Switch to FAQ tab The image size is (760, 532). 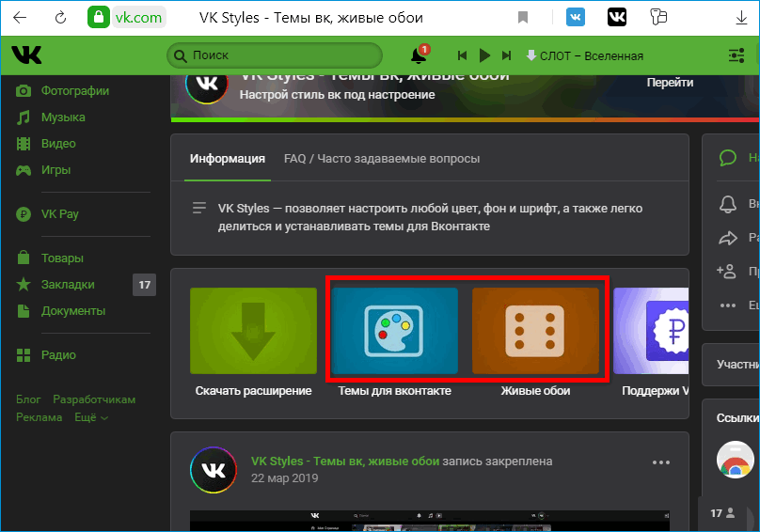click(382, 159)
